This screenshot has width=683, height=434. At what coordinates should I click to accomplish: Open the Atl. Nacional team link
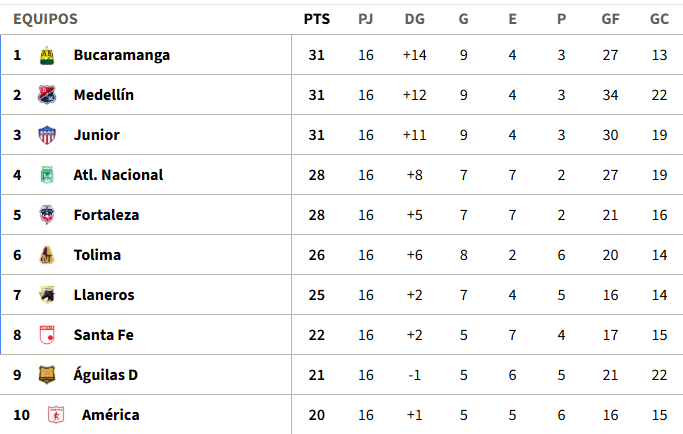[x=118, y=175]
